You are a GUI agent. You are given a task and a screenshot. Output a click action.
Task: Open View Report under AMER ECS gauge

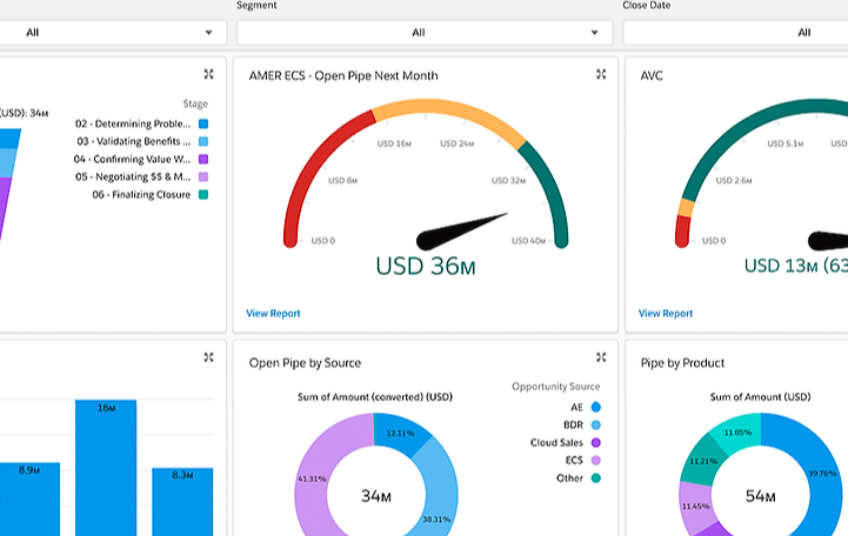[x=273, y=313]
